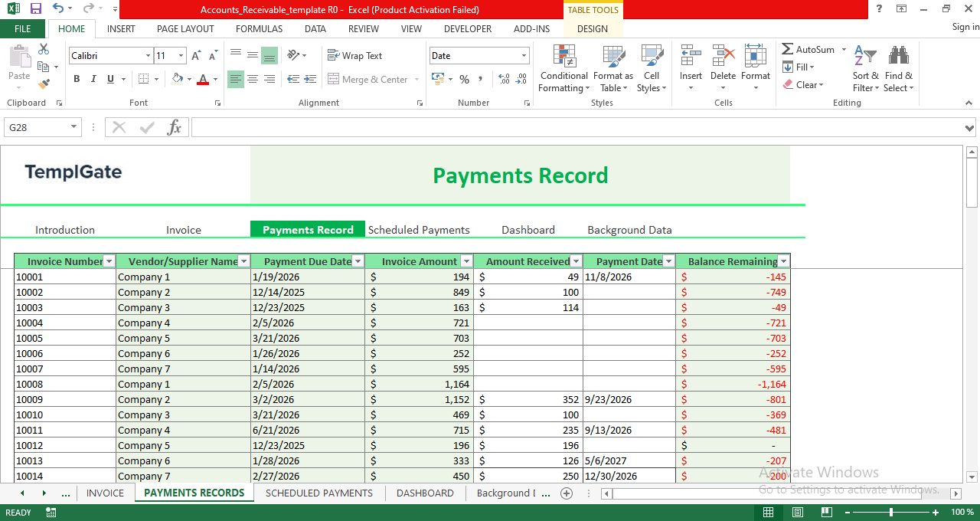980x521 pixels.
Task: Switch to the INSERT ribbon tab
Action: coord(121,29)
